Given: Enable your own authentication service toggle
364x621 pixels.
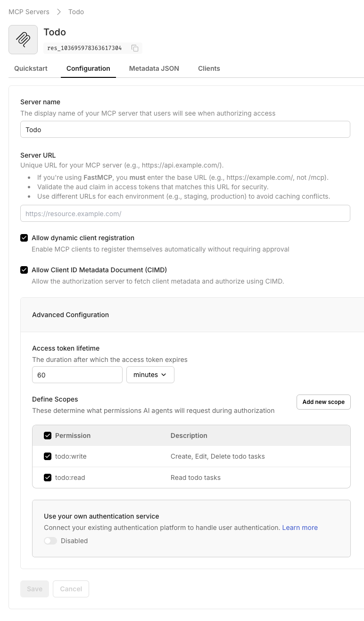Looking at the screenshot, I should (50, 541).
